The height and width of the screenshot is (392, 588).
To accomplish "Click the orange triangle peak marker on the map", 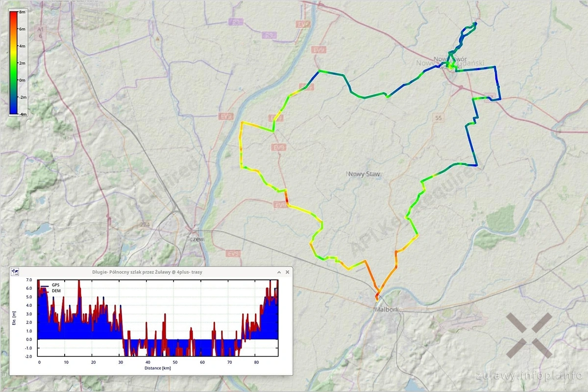I will (157, 38).
